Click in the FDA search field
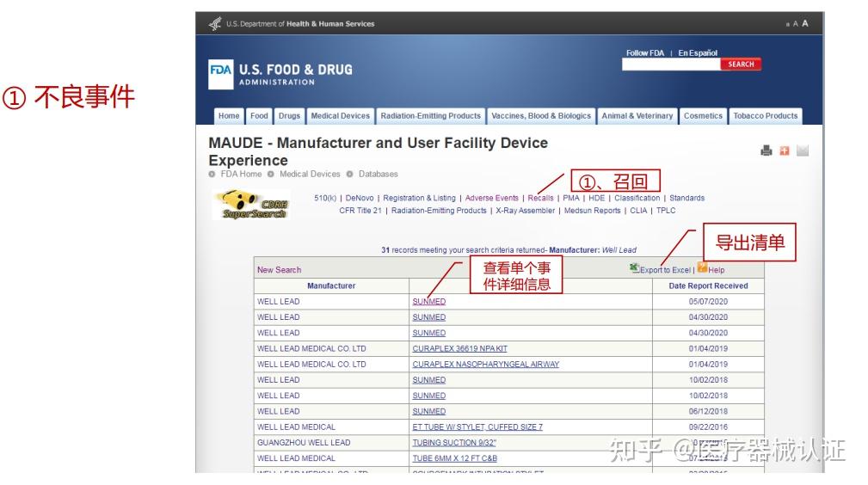Screen dimensions: 868x485 (x=671, y=64)
